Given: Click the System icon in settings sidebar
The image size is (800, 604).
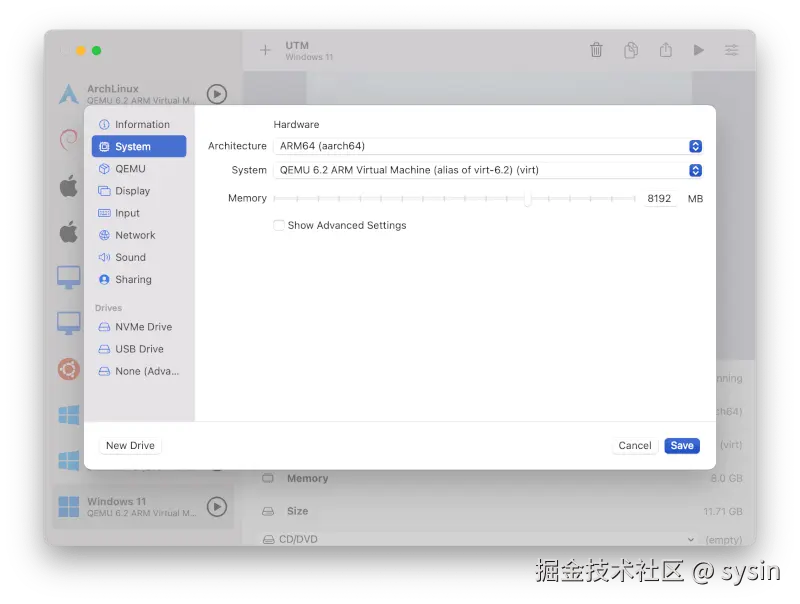Looking at the screenshot, I should tap(104, 147).
